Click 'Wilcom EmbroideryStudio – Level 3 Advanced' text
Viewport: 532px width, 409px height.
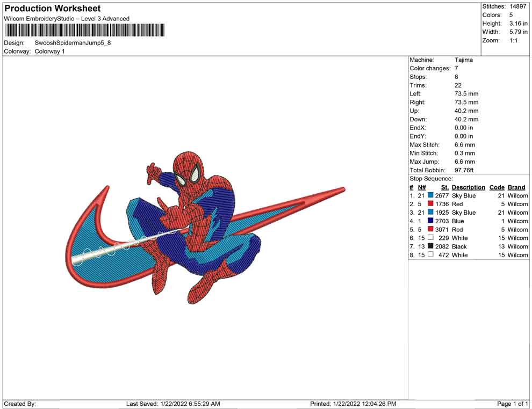point(67,19)
